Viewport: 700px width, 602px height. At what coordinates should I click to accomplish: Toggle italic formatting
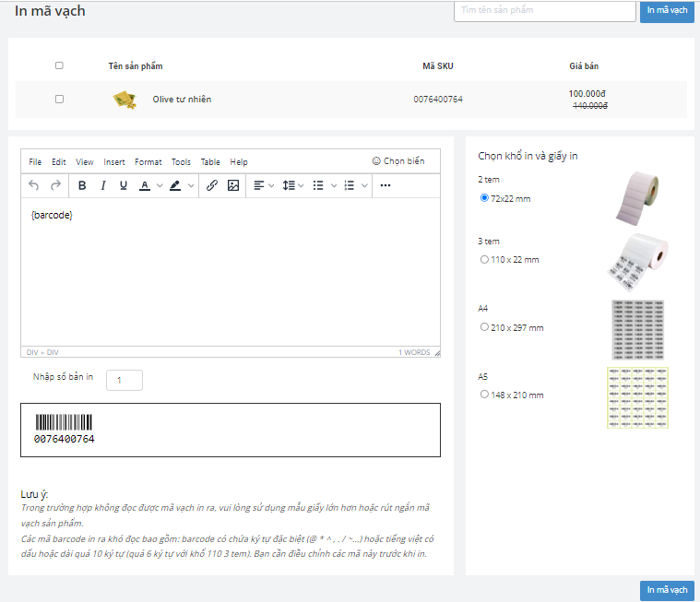pos(102,185)
